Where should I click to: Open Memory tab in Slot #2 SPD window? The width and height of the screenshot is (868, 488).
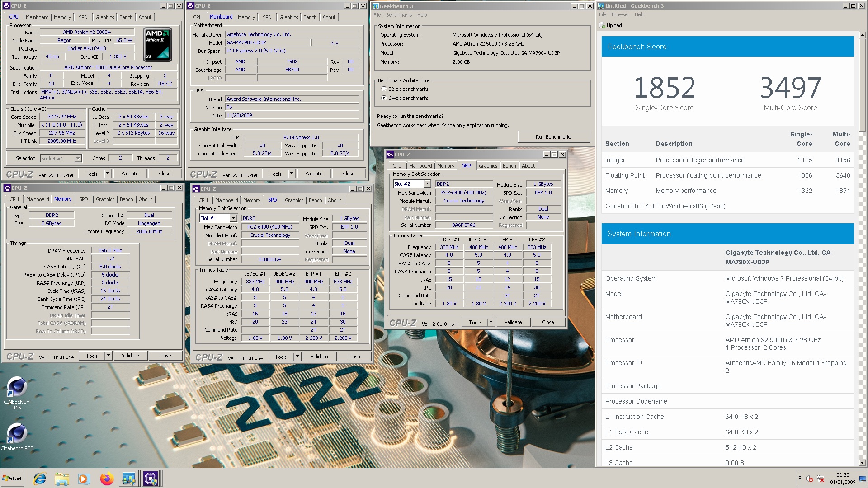445,166
